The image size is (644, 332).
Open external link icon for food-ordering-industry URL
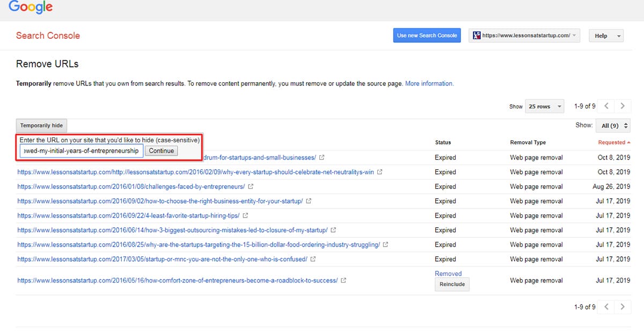click(385, 245)
